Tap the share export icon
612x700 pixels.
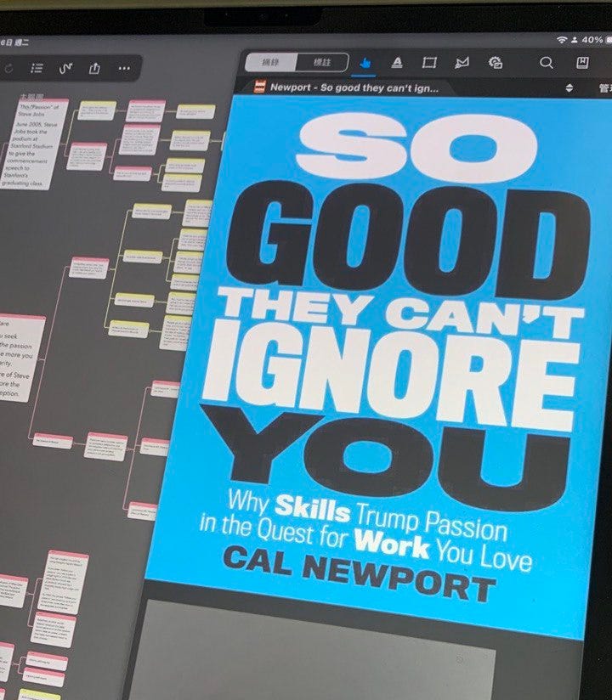click(x=94, y=68)
